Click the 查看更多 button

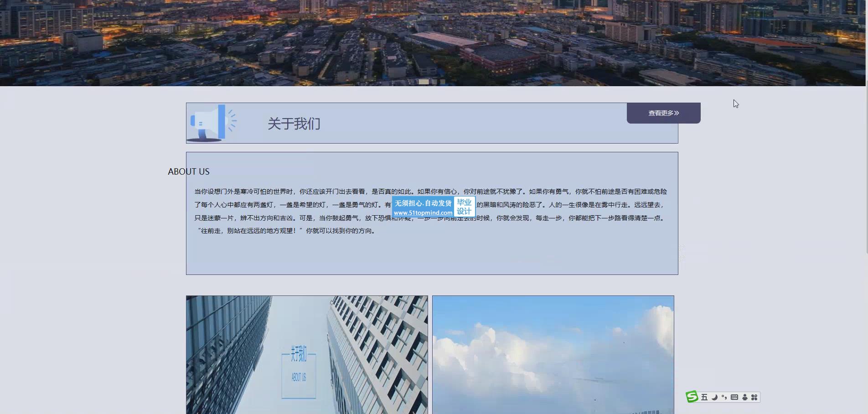[x=663, y=113]
